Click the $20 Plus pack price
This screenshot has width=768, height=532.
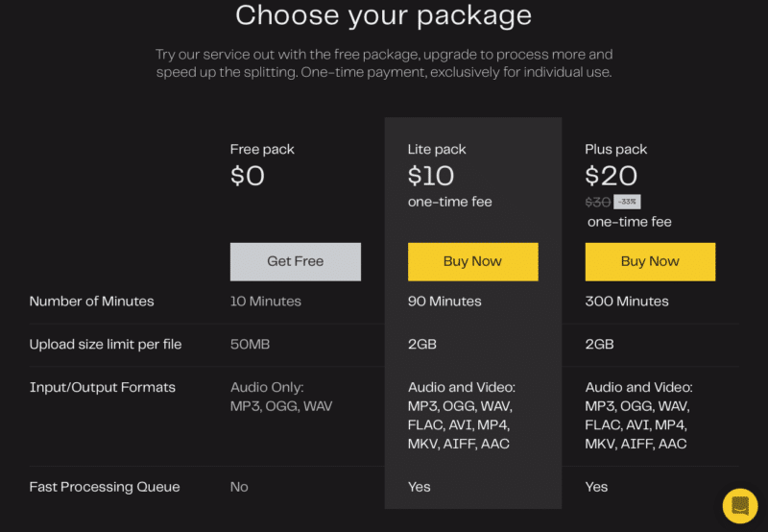[611, 176]
